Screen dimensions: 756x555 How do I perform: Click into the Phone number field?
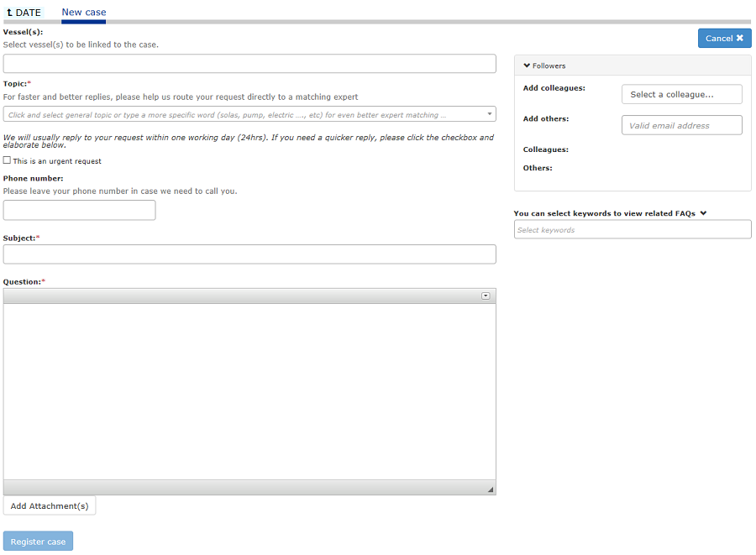point(79,210)
